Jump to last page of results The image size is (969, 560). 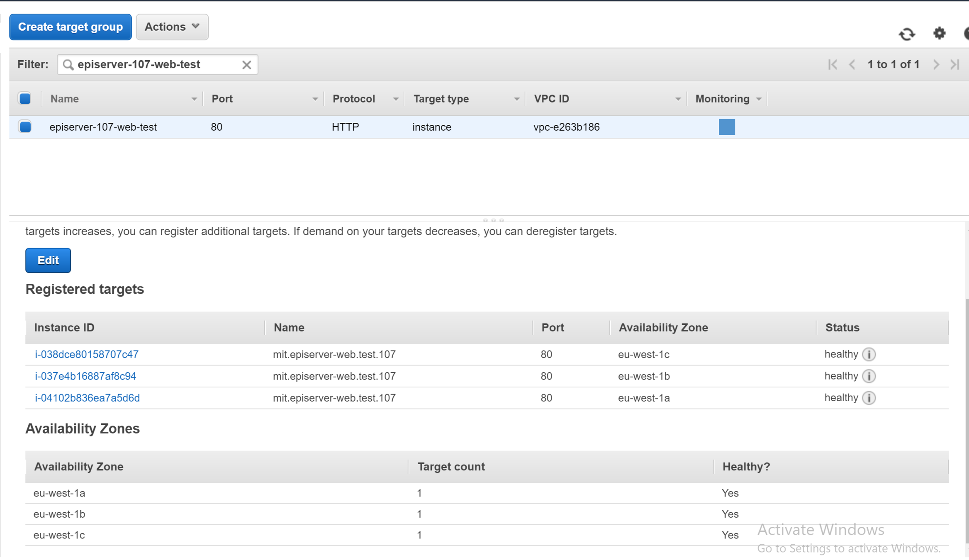click(x=955, y=64)
